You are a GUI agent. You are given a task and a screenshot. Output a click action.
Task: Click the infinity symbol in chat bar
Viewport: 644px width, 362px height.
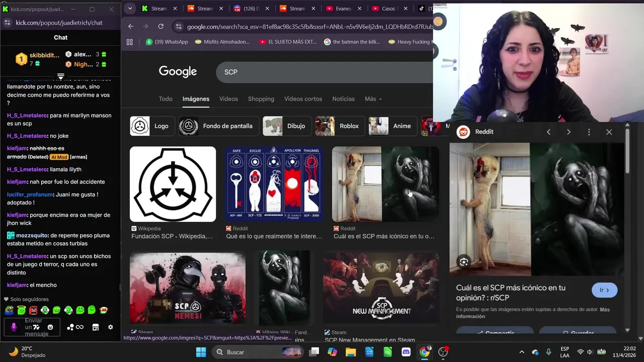[80, 327]
